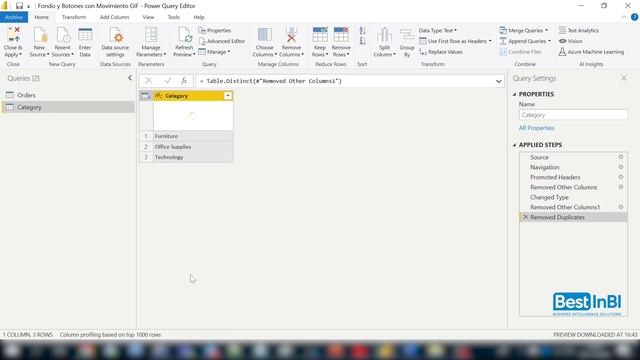
Task: Switch to the Help tab
Action: coord(199,17)
